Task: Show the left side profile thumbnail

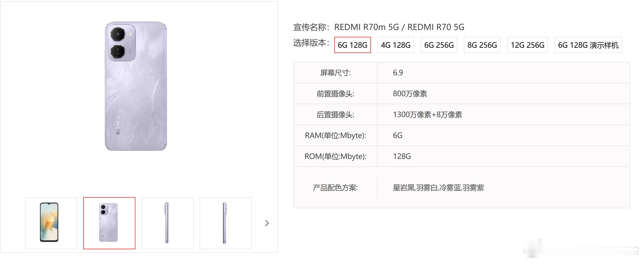Action: pyautogui.click(x=167, y=223)
